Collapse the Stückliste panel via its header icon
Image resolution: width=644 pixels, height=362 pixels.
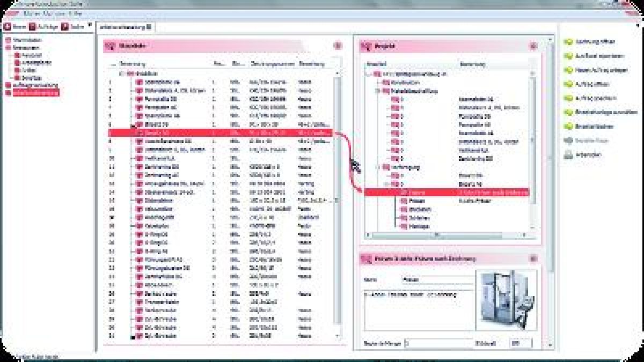337,46
